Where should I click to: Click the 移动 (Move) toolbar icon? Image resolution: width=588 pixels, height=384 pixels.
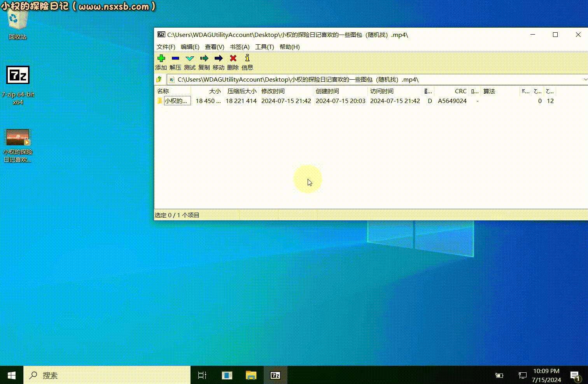click(219, 58)
